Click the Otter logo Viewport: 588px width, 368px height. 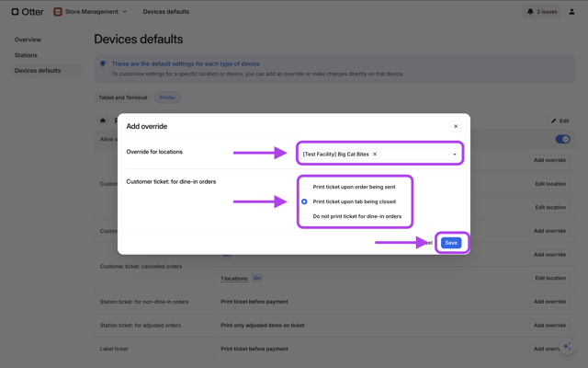[x=28, y=12]
